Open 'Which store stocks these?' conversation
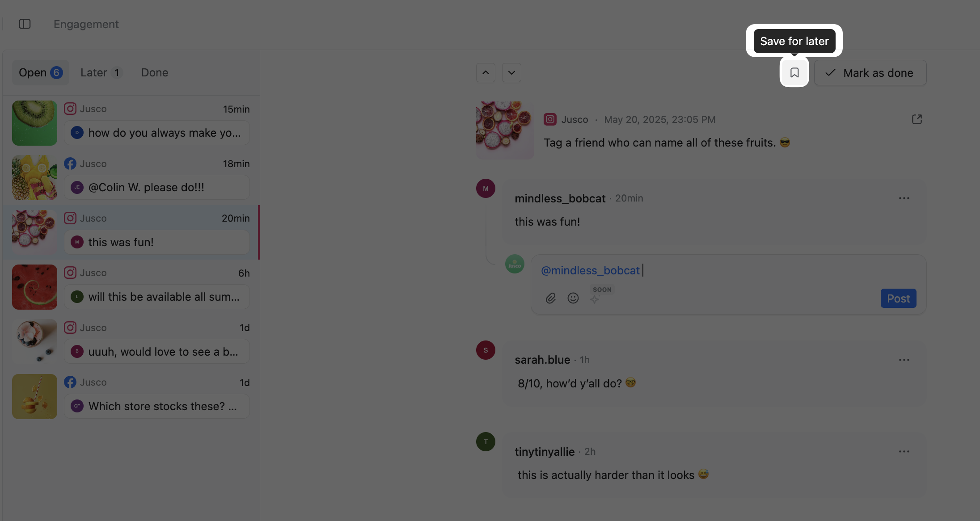The height and width of the screenshot is (521, 980). click(x=131, y=396)
